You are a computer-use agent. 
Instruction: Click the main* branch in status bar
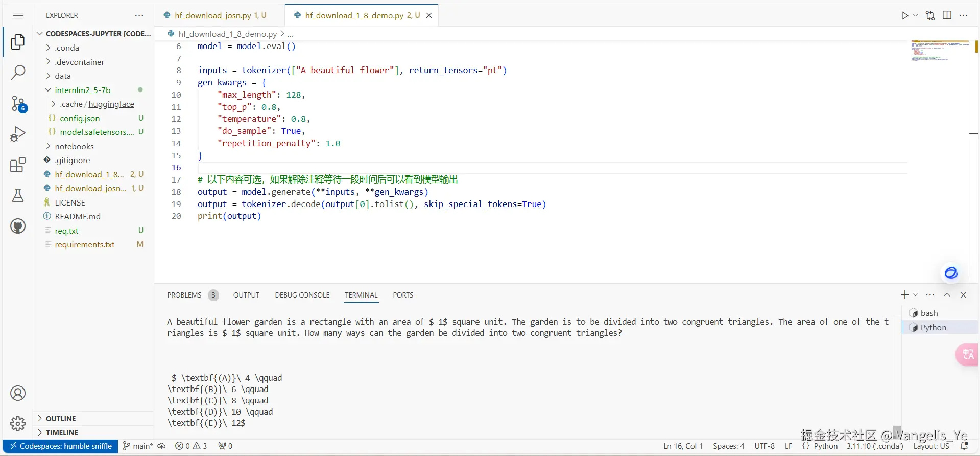coord(137,446)
